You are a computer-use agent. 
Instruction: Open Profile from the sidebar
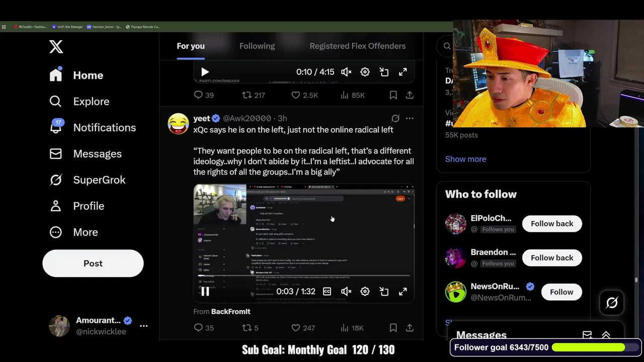77,206
